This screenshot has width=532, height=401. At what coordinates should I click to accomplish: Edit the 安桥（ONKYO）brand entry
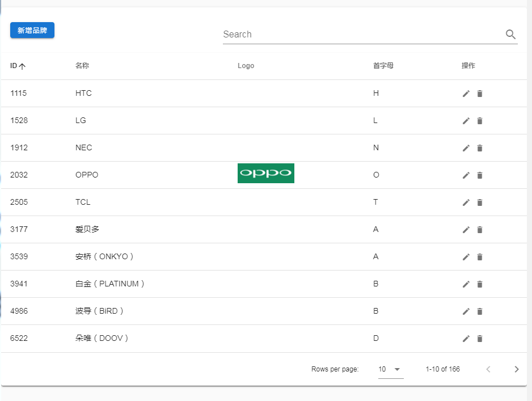(466, 257)
